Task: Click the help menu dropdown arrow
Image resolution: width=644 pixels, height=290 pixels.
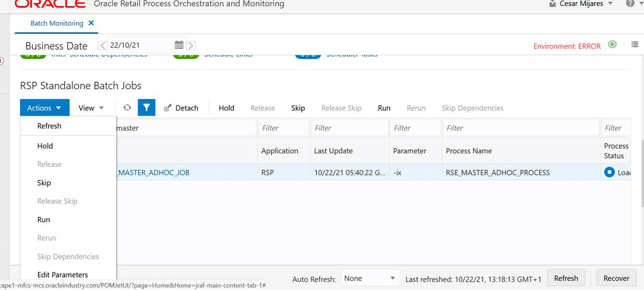Action: [641, 4]
